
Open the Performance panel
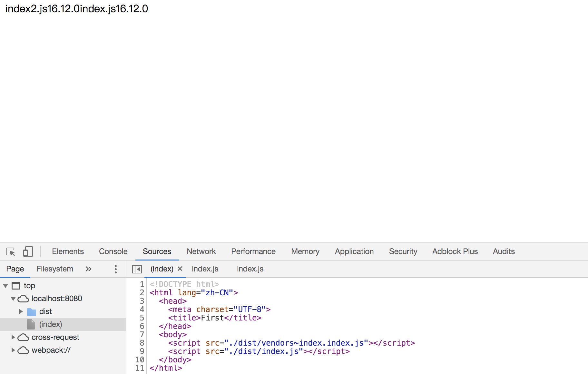click(253, 251)
